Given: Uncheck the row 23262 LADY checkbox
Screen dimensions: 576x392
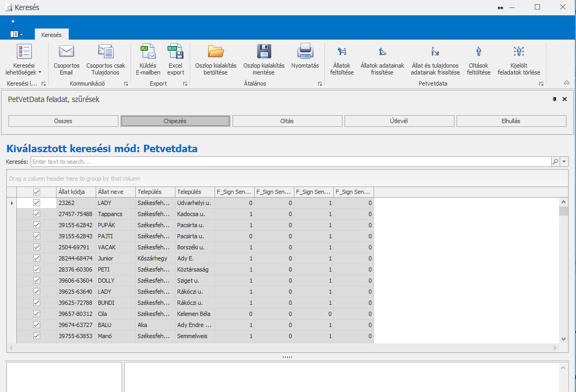Looking at the screenshot, I should (x=36, y=203).
